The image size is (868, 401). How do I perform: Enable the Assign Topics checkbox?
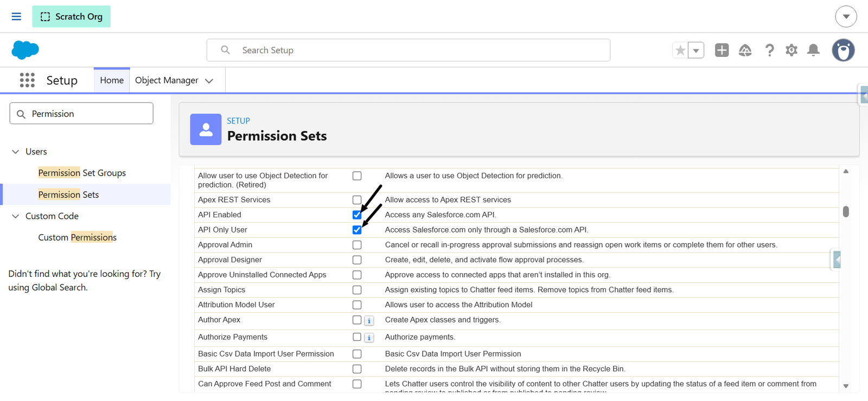pyautogui.click(x=357, y=290)
